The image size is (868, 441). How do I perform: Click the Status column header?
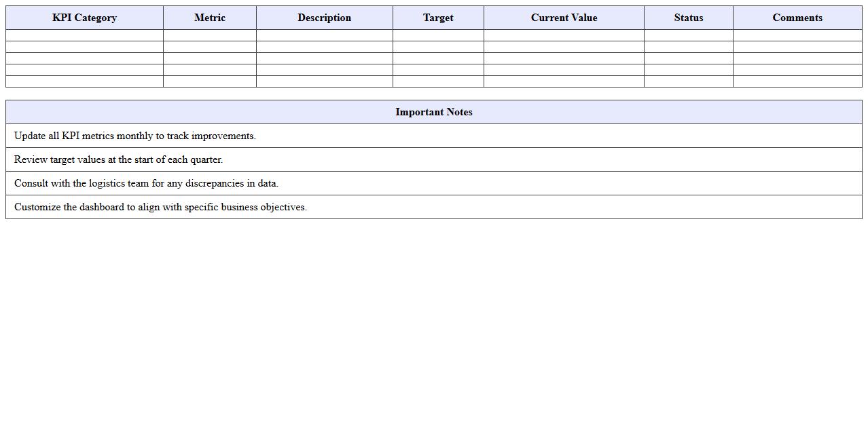coord(688,18)
